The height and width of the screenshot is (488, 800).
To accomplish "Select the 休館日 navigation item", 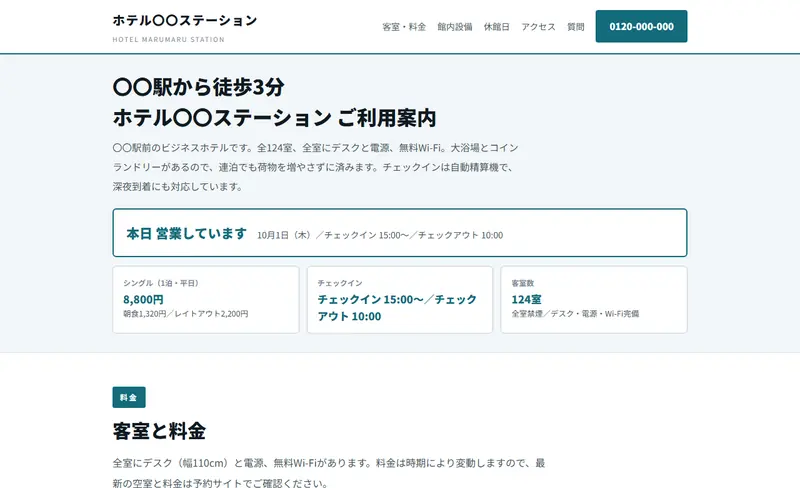I will 496,27.
